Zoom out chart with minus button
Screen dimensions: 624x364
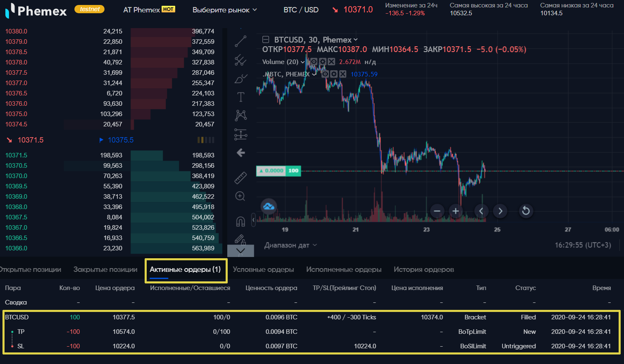click(437, 211)
